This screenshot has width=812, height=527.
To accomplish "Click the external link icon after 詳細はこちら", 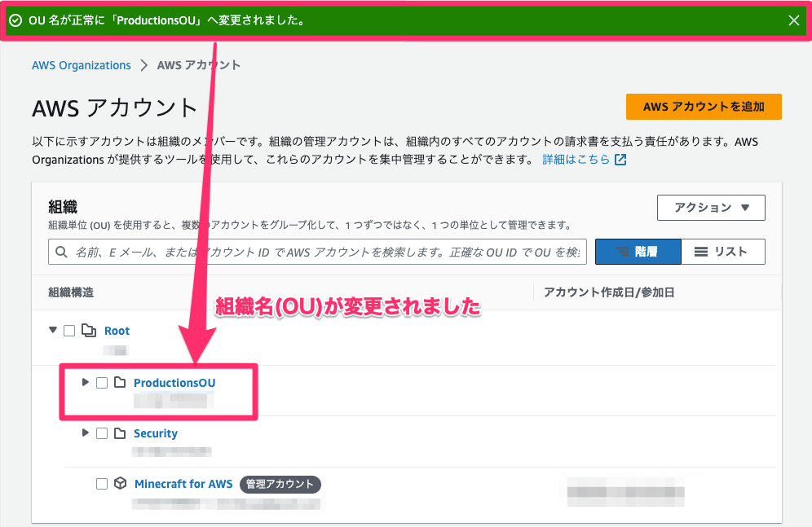I will (620, 160).
